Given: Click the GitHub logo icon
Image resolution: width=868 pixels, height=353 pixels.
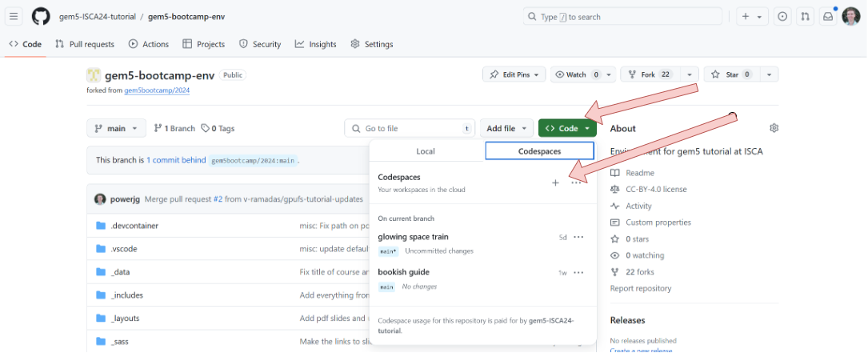Looking at the screenshot, I should pos(41,17).
